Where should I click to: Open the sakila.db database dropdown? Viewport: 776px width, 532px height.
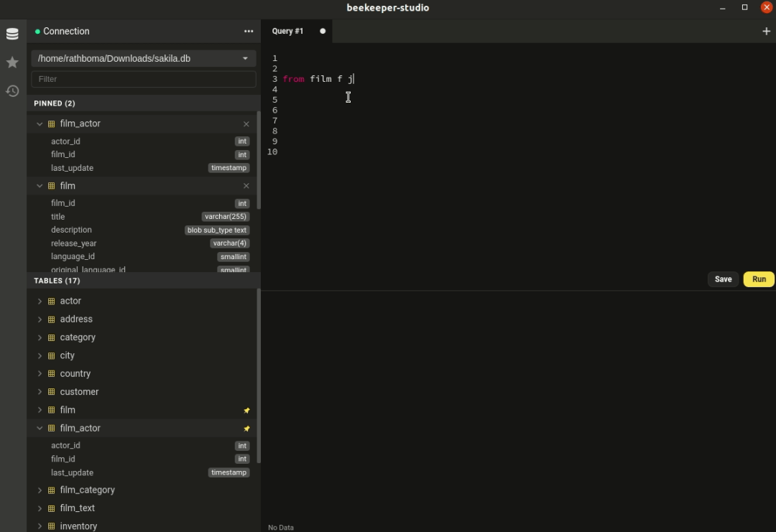[143, 59]
